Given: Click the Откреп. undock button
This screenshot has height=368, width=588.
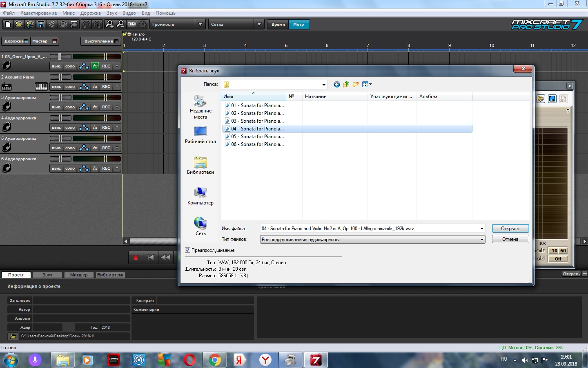Looking at the screenshot, I should [x=571, y=274].
